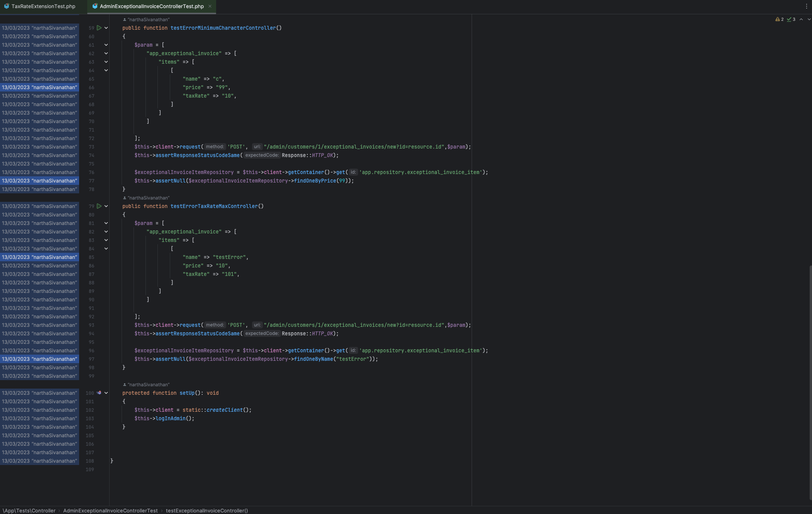Screen dimensions: 812x514
Task: Collapse the testErrorMinimumCharacterController function fold arrow
Action: tap(106, 28)
